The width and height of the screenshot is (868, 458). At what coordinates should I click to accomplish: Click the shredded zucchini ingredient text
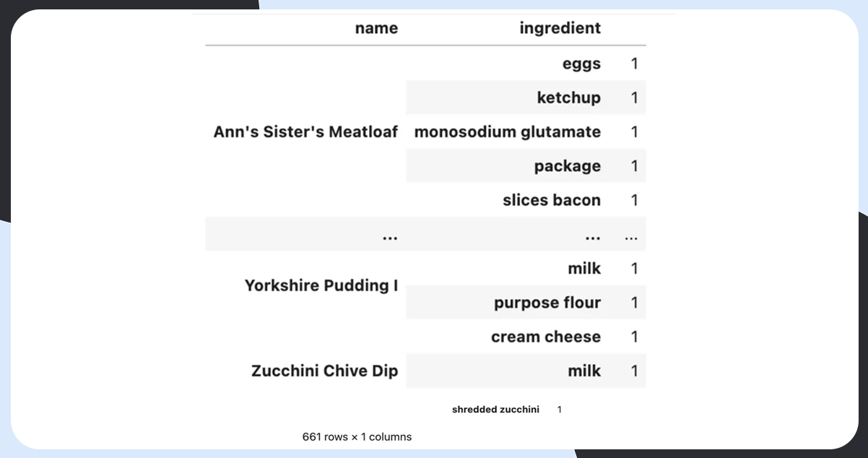pos(495,410)
